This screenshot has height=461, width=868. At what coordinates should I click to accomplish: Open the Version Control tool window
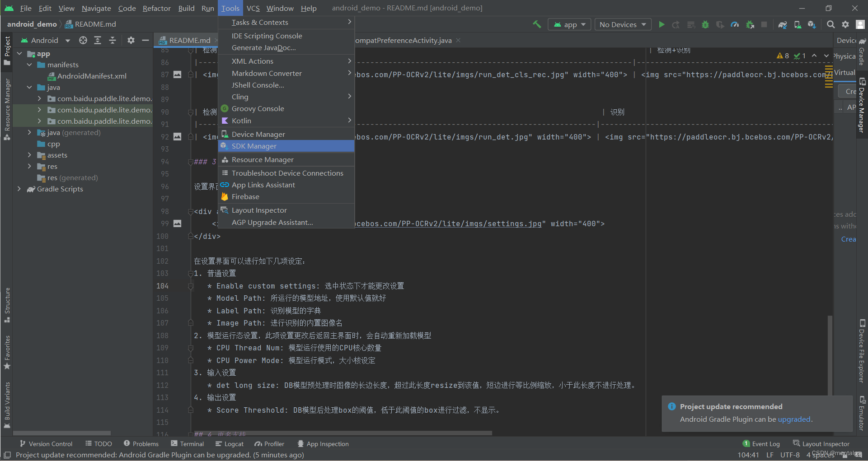click(46, 444)
